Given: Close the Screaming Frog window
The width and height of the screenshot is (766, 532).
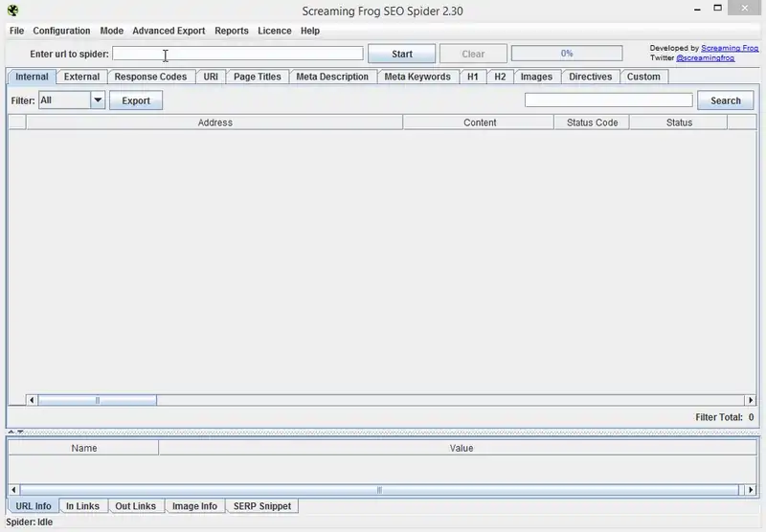Looking at the screenshot, I should pos(745,8).
